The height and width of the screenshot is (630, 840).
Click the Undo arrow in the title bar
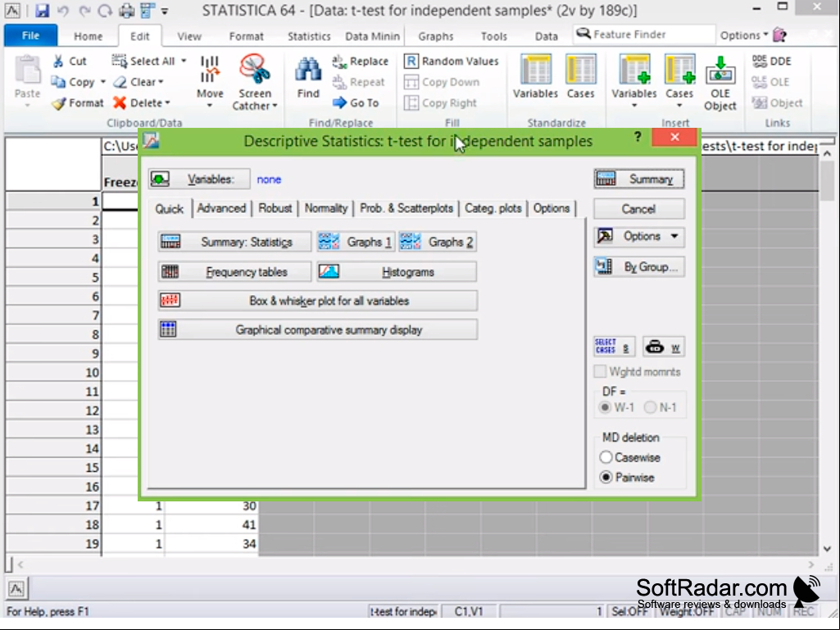[x=62, y=10]
